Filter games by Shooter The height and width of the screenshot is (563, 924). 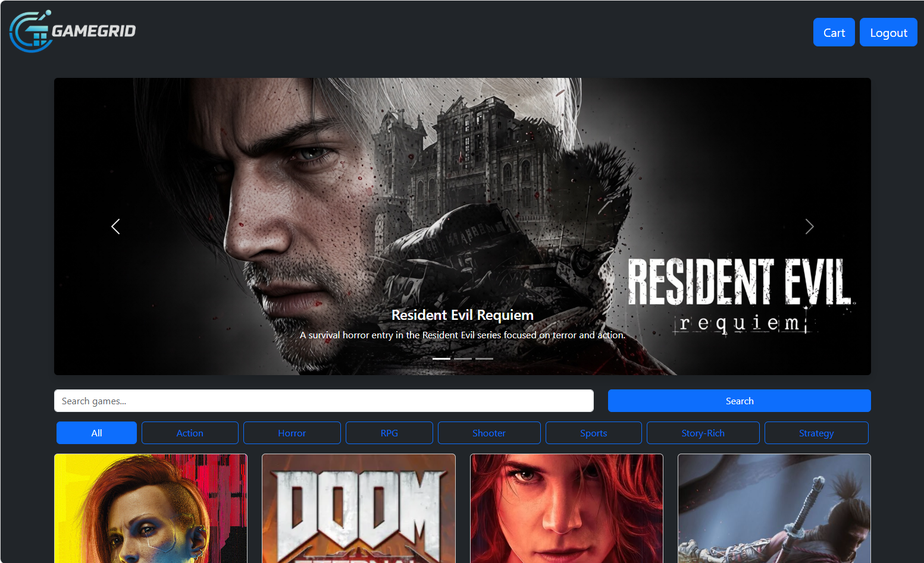489,433
